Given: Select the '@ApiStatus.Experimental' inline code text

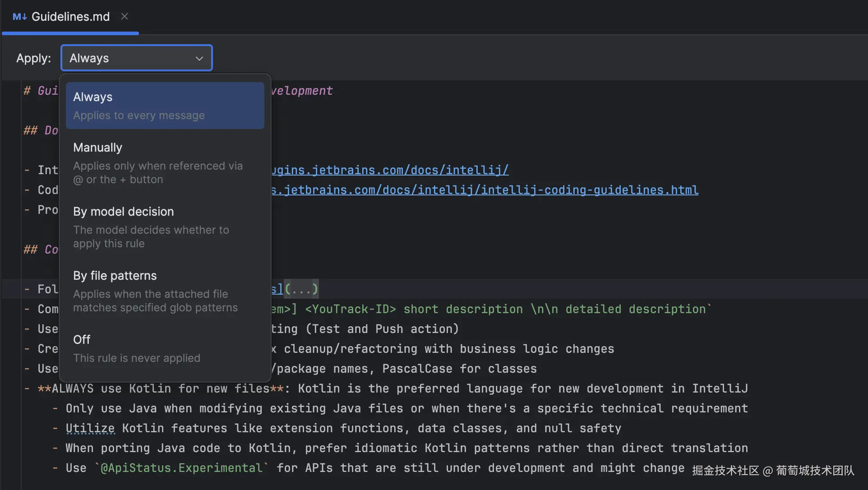Looking at the screenshot, I should (x=181, y=468).
